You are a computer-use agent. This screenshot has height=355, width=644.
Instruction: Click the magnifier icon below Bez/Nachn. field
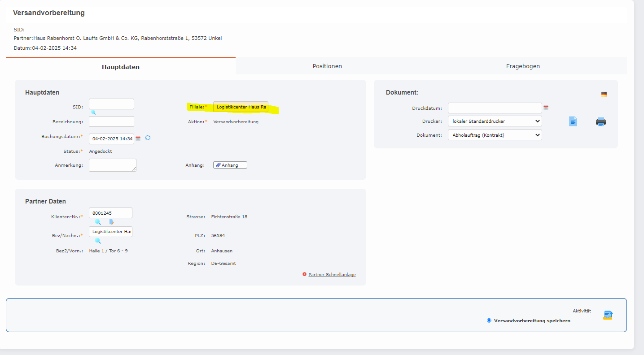pos(98,241)
